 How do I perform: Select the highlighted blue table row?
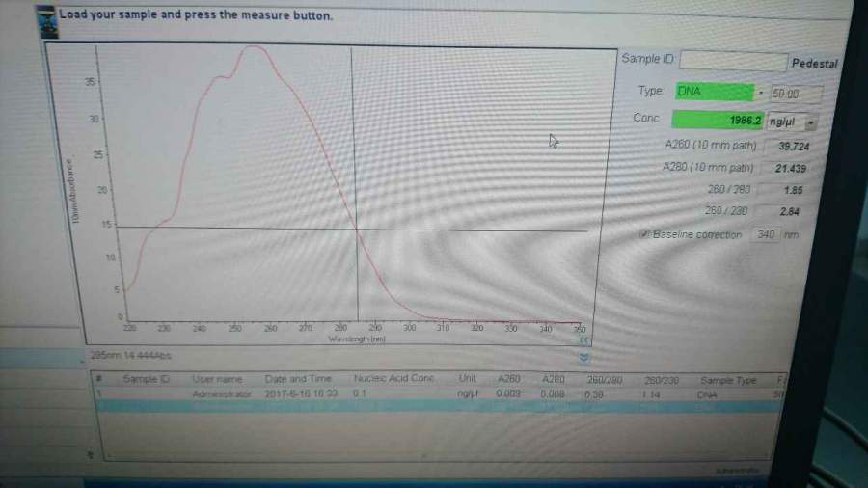click(439, 406)
